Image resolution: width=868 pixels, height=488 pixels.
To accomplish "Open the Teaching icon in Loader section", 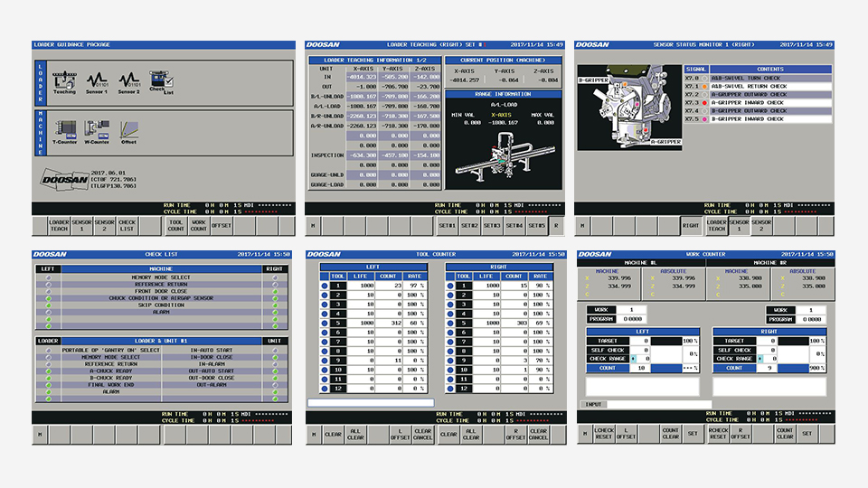I will coord(64,82).
